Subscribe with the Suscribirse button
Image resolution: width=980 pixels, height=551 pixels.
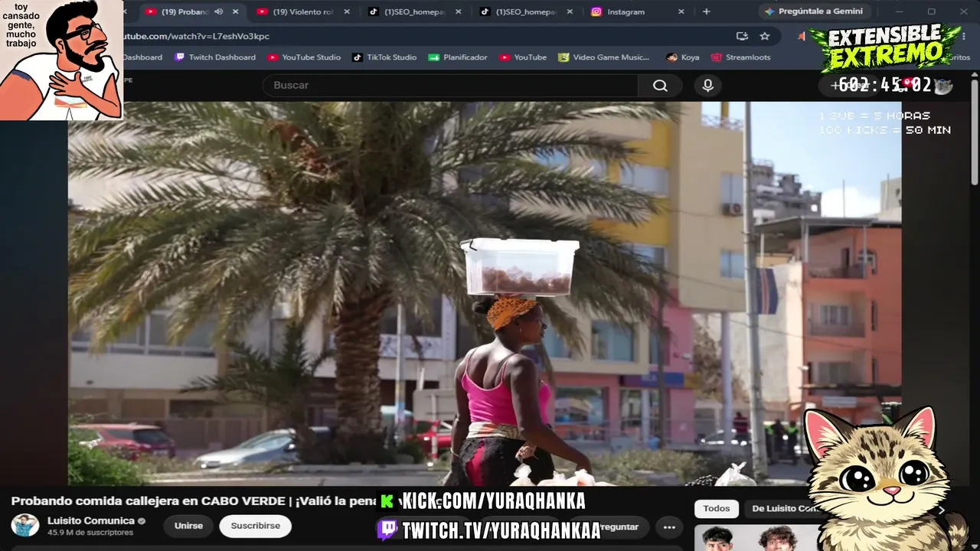point(256,527)
